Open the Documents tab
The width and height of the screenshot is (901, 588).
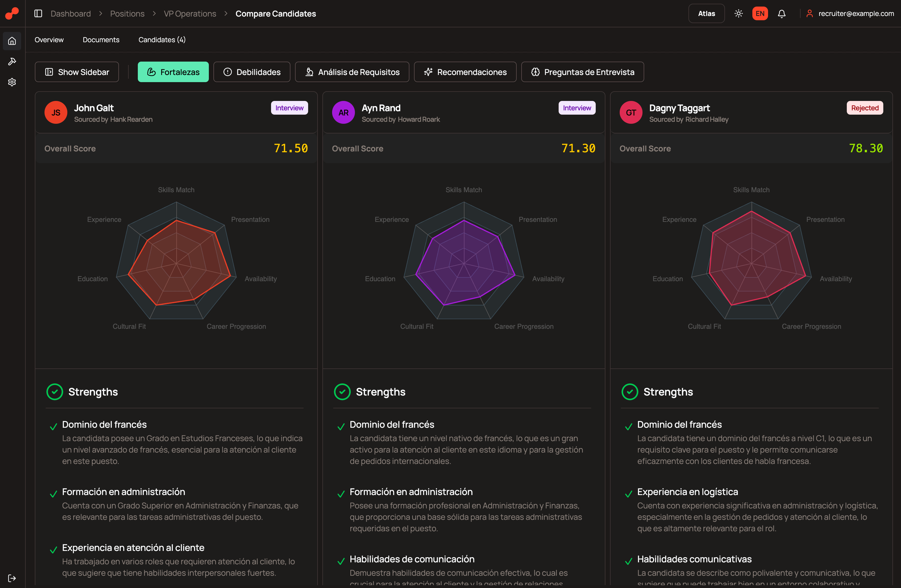click(101, 40)
